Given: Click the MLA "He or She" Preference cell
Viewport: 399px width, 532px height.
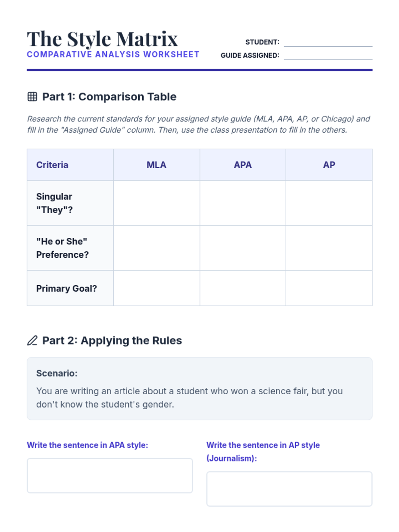Looking at the screenshot, I should [x=157, y=248].
